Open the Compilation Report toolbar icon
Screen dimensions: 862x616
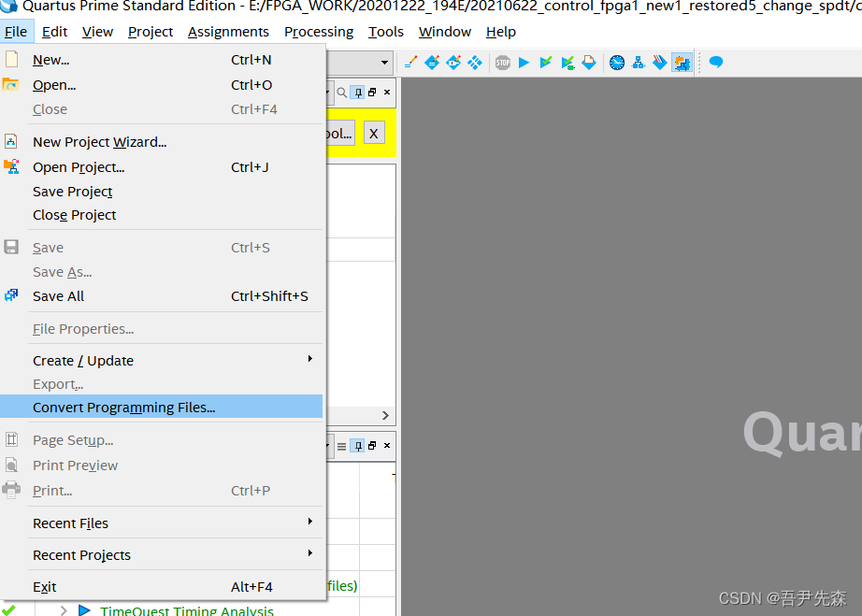click(589, 62)
